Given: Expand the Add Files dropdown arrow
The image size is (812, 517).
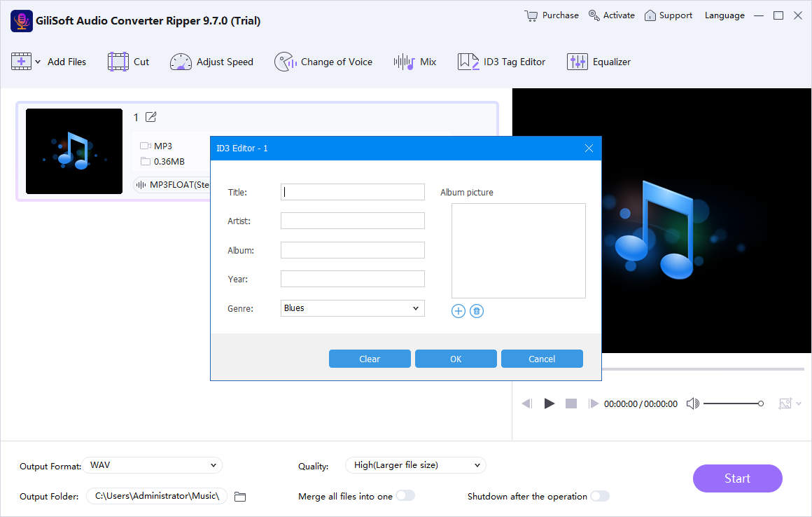Looking at the screenshot, I should [38, 62].
